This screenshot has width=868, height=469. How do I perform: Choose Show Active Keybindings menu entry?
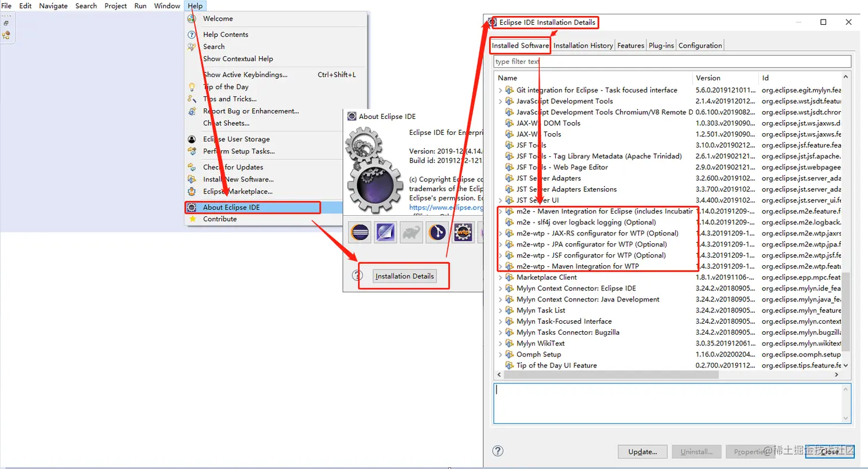[276, 75]
